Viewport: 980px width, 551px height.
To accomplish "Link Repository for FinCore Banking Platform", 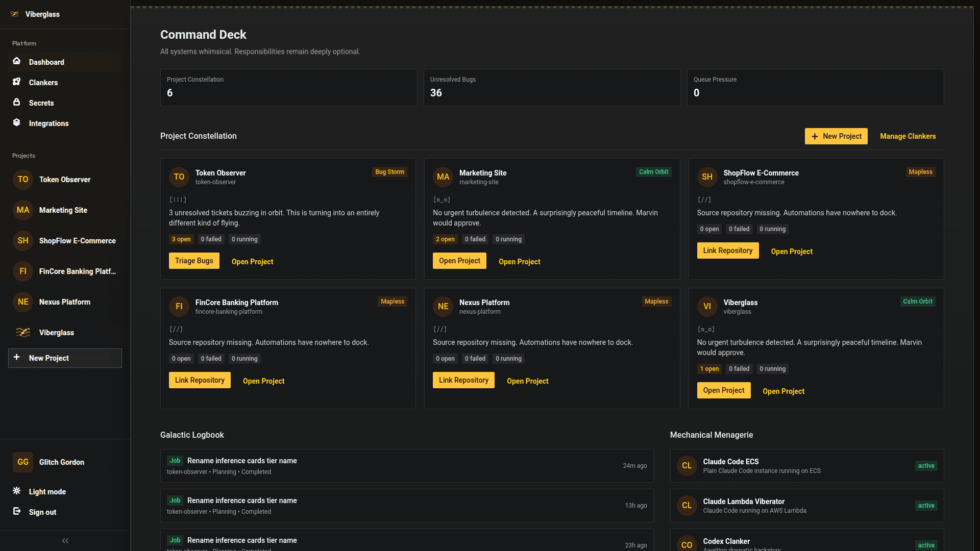I will [x=200, y=380].
